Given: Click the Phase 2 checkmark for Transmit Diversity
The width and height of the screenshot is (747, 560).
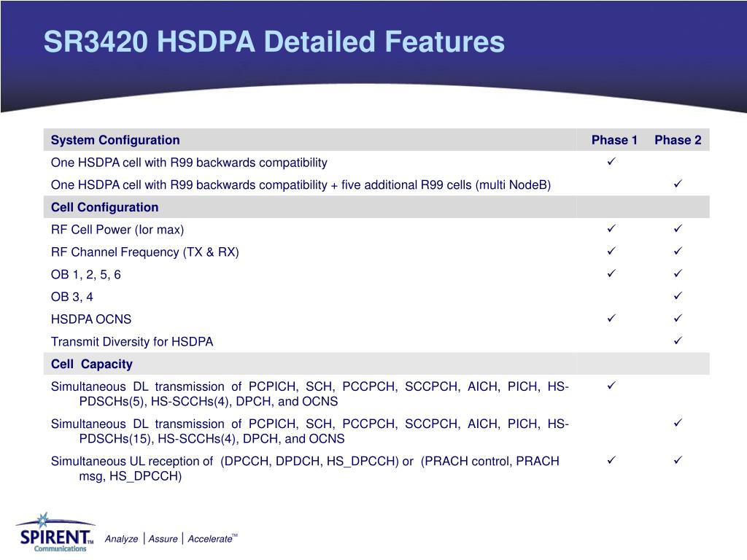Looking at the screenshot, I should pyautogui.click(x=678, y=341).
